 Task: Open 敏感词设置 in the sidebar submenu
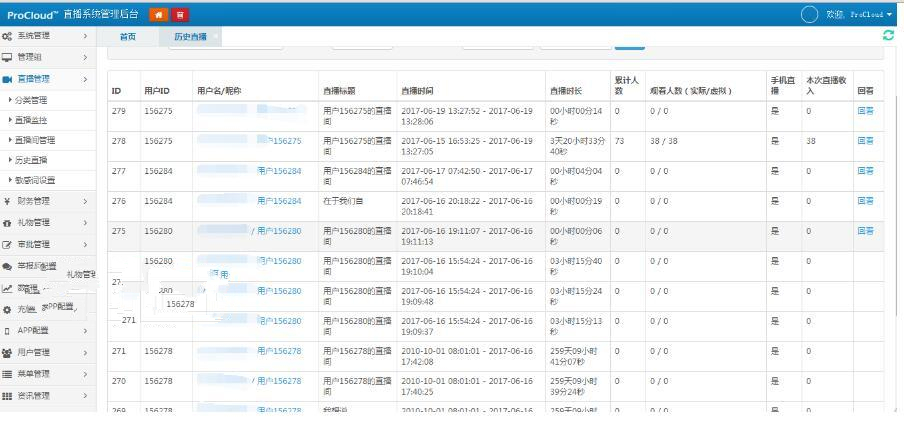pos(35,180)
